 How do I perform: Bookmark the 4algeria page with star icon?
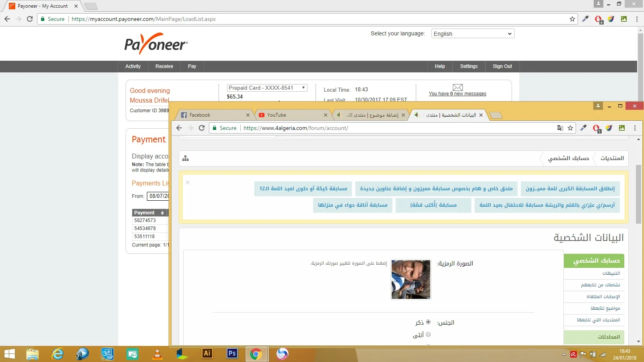pos(570,128)
